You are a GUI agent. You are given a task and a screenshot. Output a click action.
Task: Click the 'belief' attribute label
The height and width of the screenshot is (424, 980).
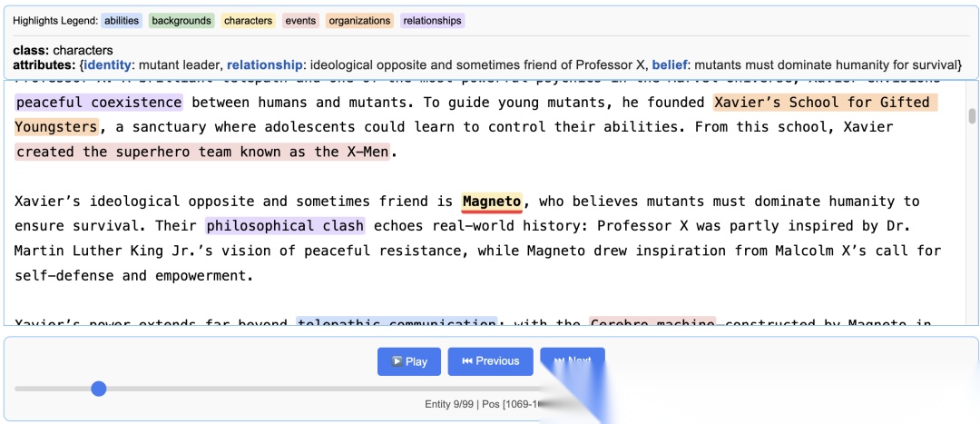[670, 65]
